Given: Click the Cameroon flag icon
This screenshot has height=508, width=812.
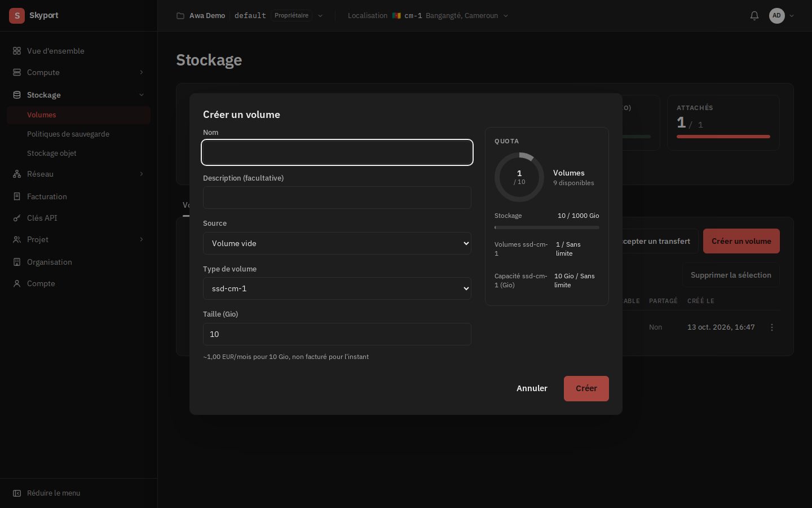Looking at the screenshot, I should pos(396,16).
